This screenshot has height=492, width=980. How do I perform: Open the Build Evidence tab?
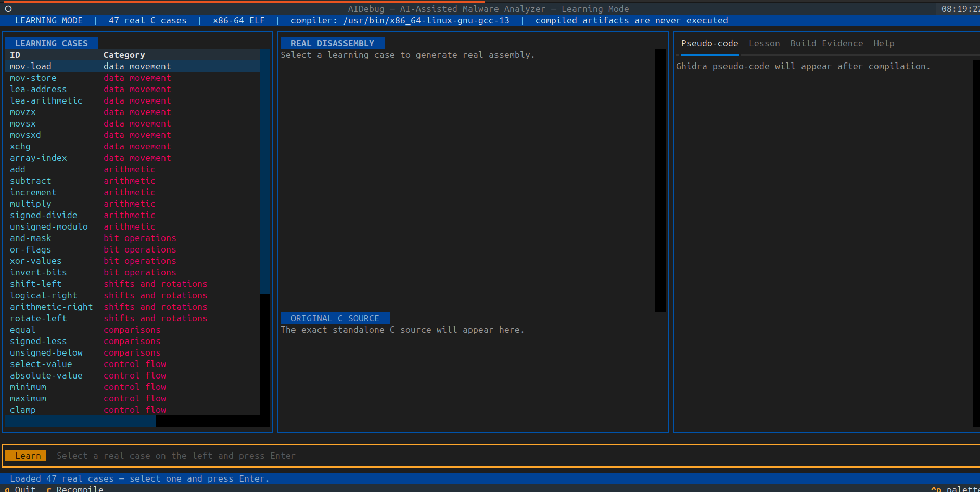coord(826,43)
